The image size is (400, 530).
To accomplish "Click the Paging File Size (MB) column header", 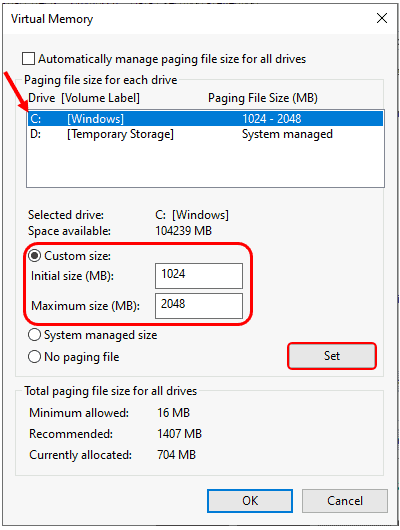I will tap(263, 98).
